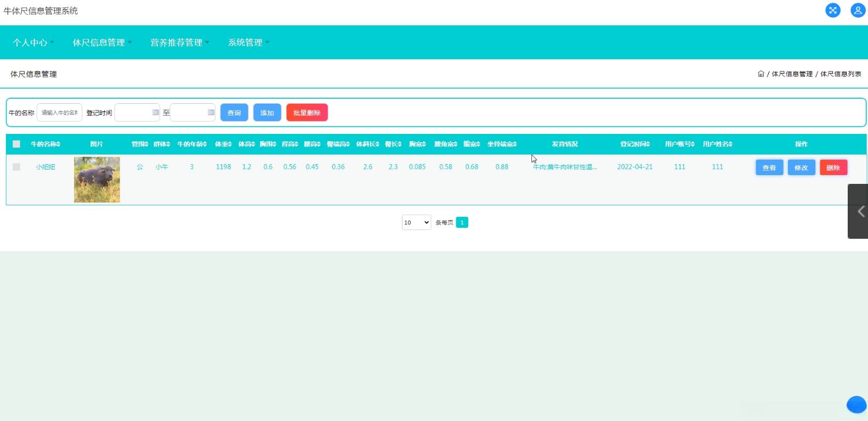The width and height of the screenshot is (868, 421).
Task: Sort the table by 体斜长 column
Action: click(368, 144)
